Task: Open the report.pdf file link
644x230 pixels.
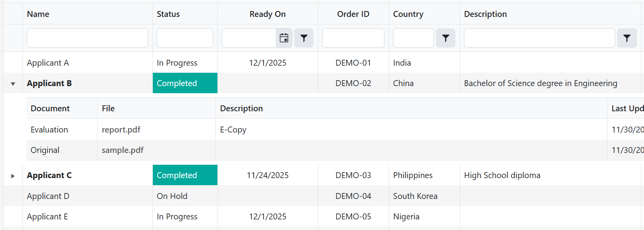Action: [121, 130]
